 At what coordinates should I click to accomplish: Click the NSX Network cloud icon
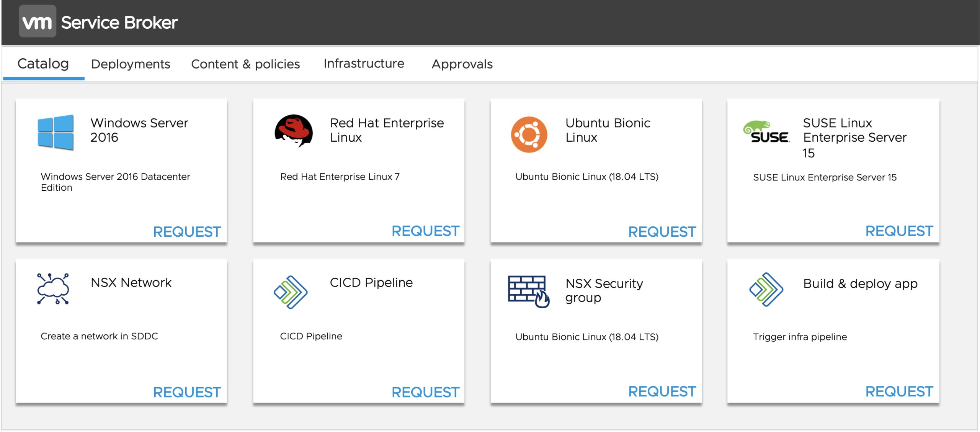53,289
